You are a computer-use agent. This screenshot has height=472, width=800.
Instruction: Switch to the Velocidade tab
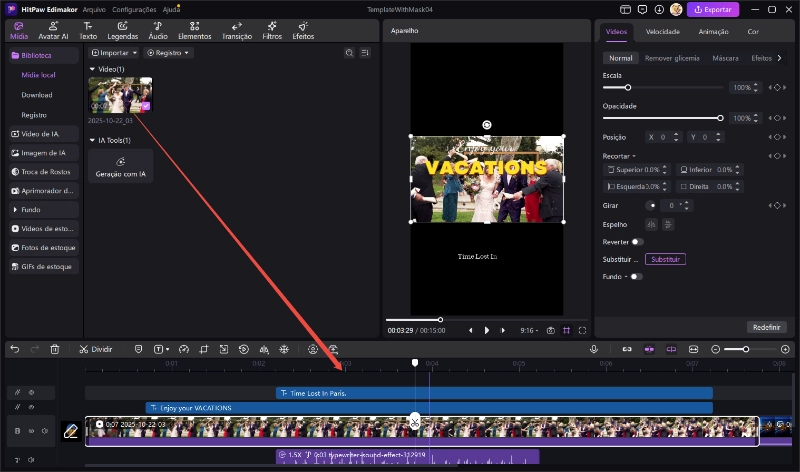[x=662, y=31]
